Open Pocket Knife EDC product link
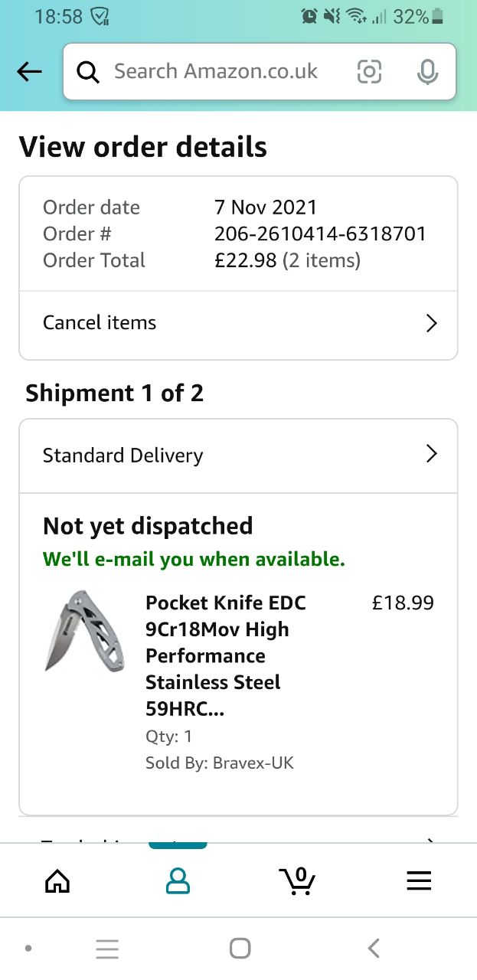This screenshot has width=477, height=980. pyautogui.click(x=225, y=655)
